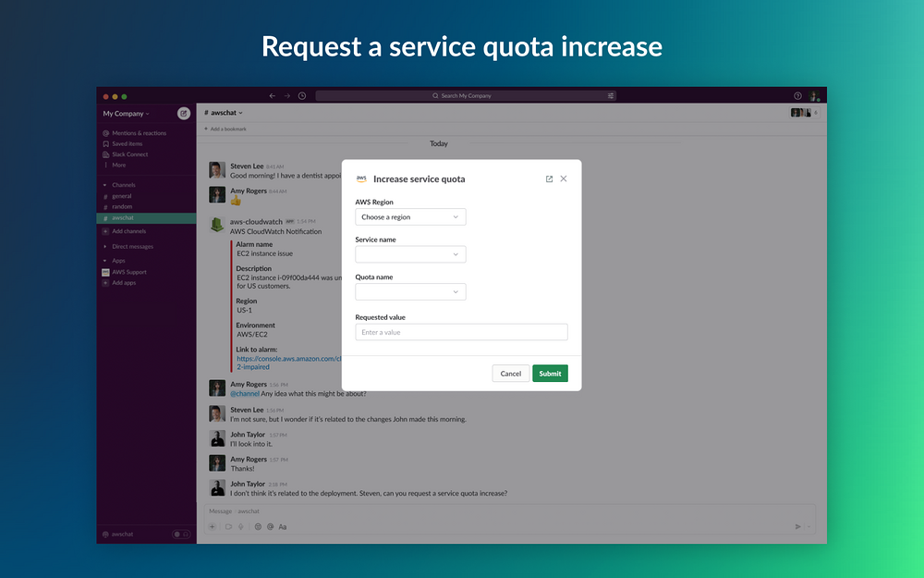Click the @ mention icon in the composer

coord(270,527)
